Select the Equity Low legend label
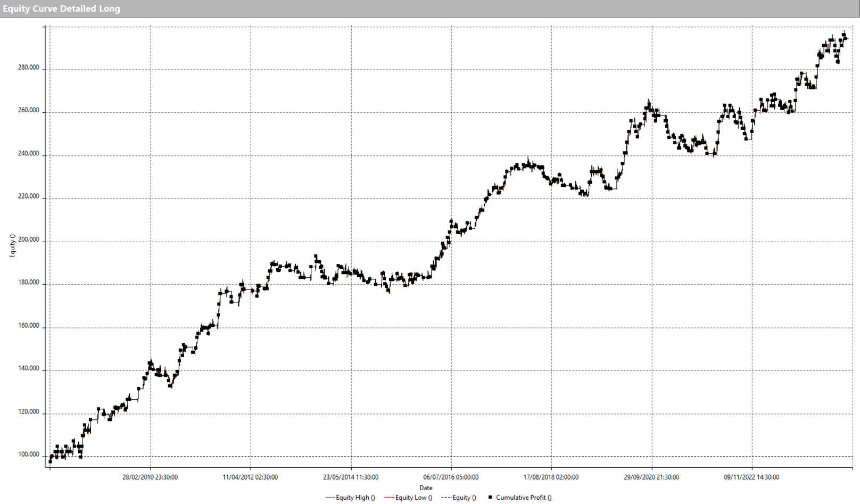Viewport: 860px width, 504px height. 414,498
